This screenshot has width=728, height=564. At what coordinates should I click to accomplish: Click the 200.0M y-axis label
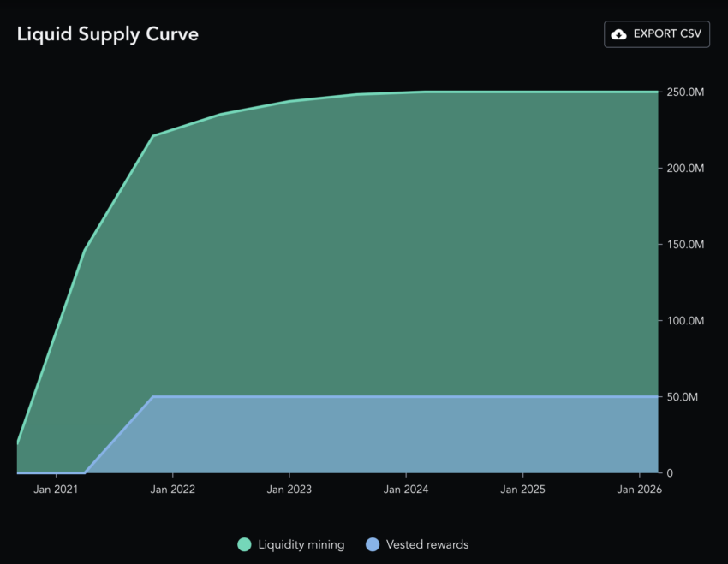(x=685, y=169)
